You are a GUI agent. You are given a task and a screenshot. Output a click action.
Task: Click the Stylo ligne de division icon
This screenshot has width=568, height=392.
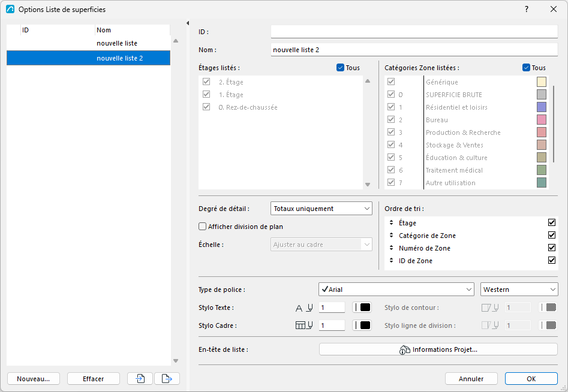click(490, 325)
